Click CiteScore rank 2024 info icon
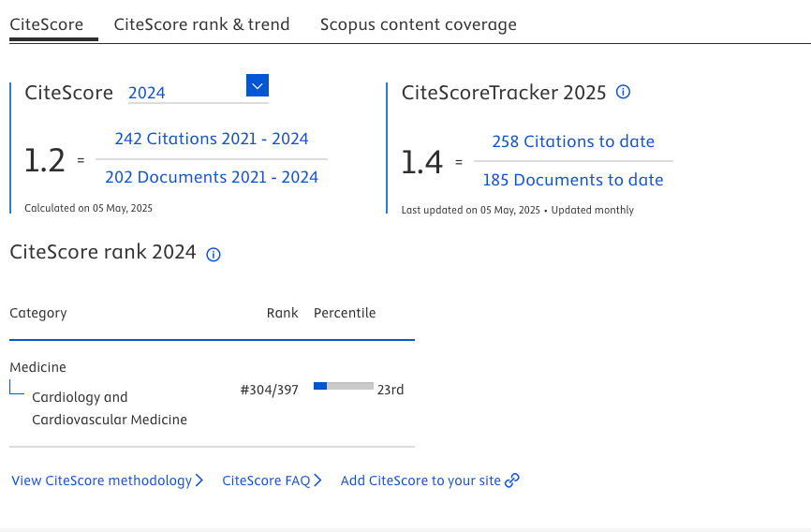 coord(214,255)
